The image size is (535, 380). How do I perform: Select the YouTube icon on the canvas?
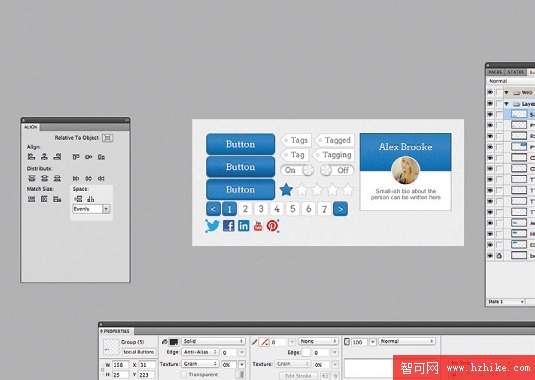258,226
